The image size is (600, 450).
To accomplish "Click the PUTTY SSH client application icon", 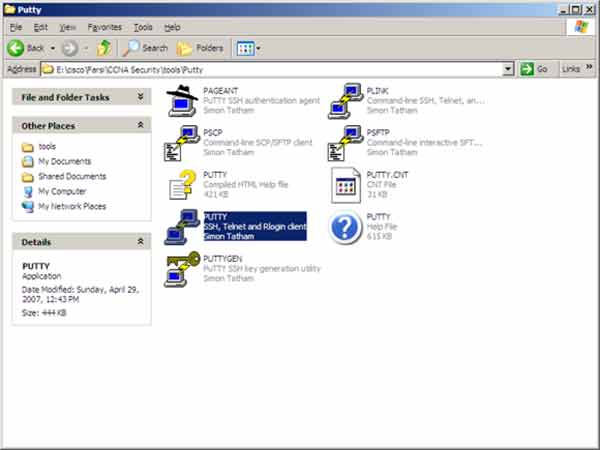I will 182,227.
